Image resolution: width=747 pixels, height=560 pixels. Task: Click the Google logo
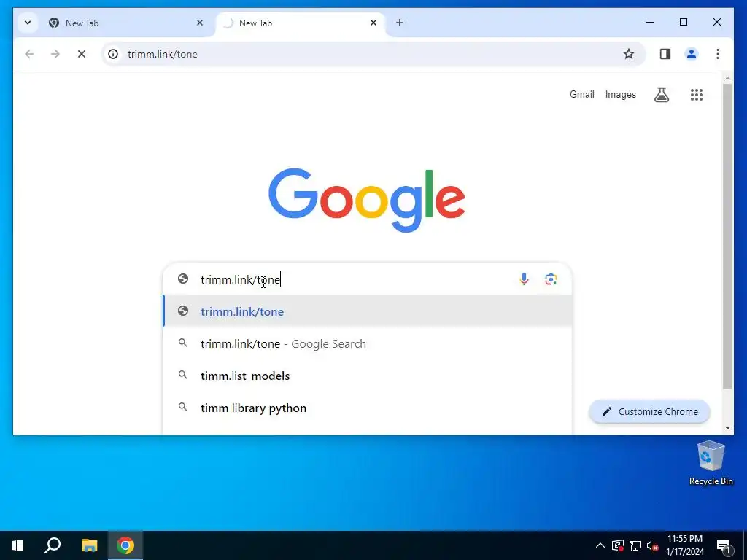click(x=367, y=200)
